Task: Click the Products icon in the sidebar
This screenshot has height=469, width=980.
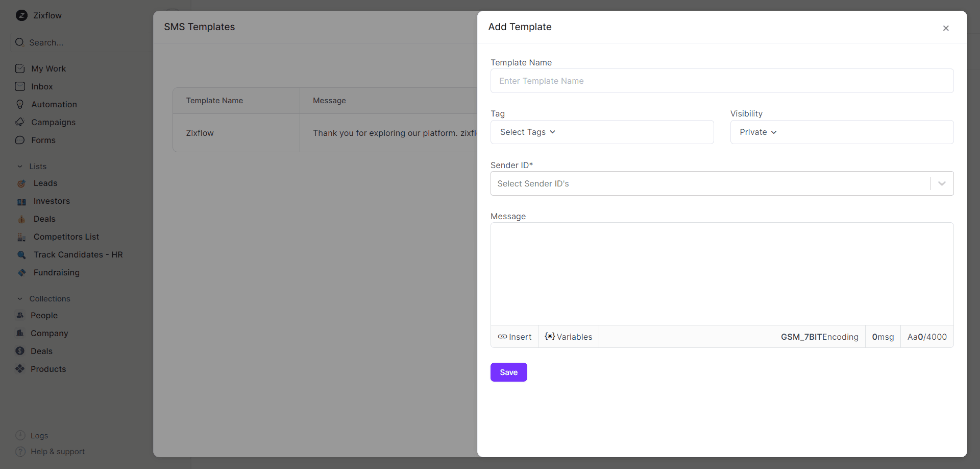Action: [x=20, y=369]
